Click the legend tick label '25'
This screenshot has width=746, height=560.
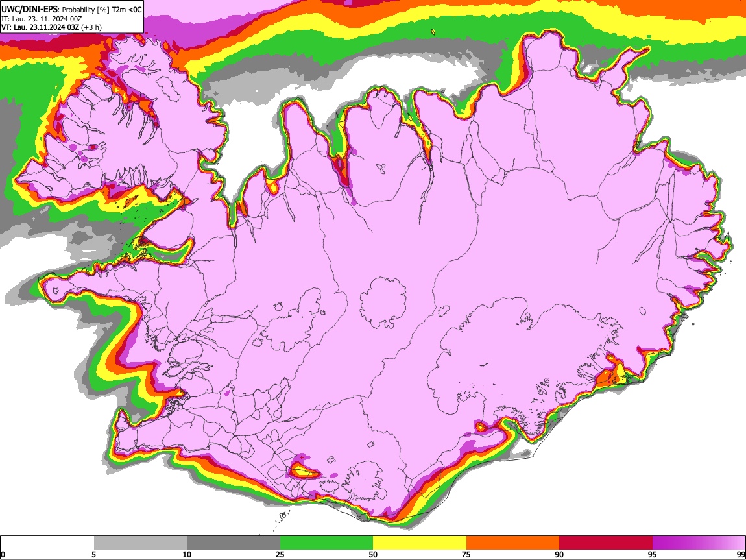280,554
